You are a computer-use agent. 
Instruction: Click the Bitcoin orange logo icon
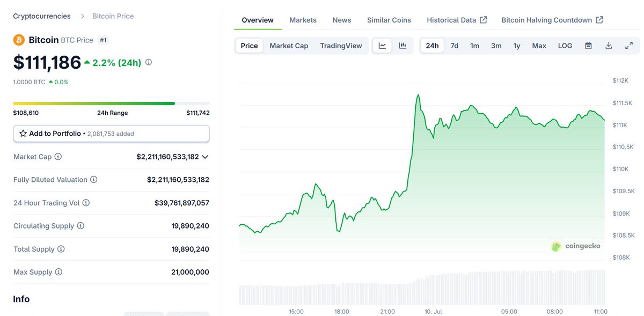tap(19, 40)
